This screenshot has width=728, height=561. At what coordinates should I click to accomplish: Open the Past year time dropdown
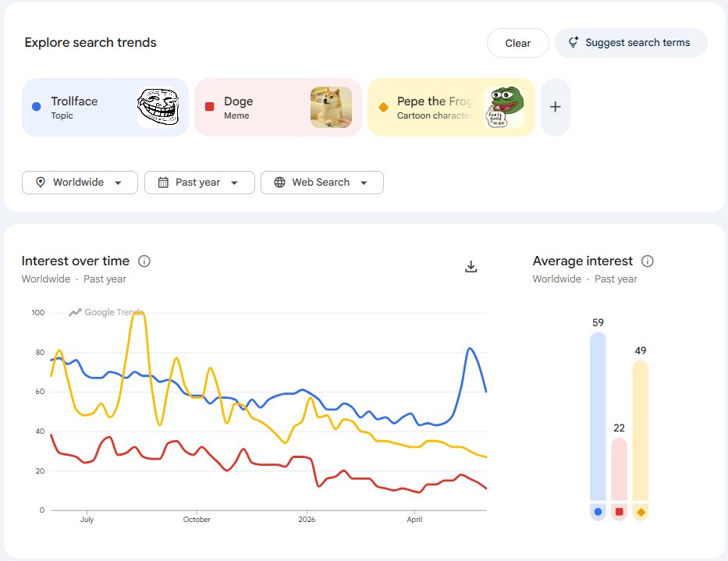200,183
